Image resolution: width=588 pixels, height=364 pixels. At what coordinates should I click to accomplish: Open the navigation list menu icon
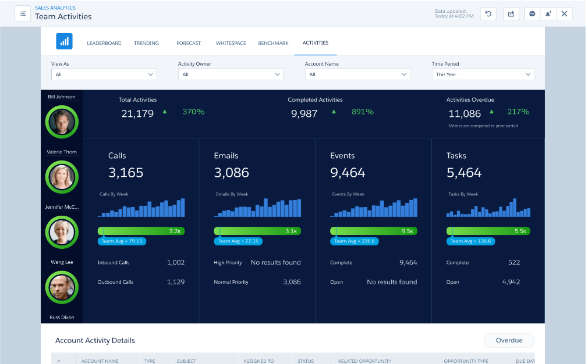[23, 14]
